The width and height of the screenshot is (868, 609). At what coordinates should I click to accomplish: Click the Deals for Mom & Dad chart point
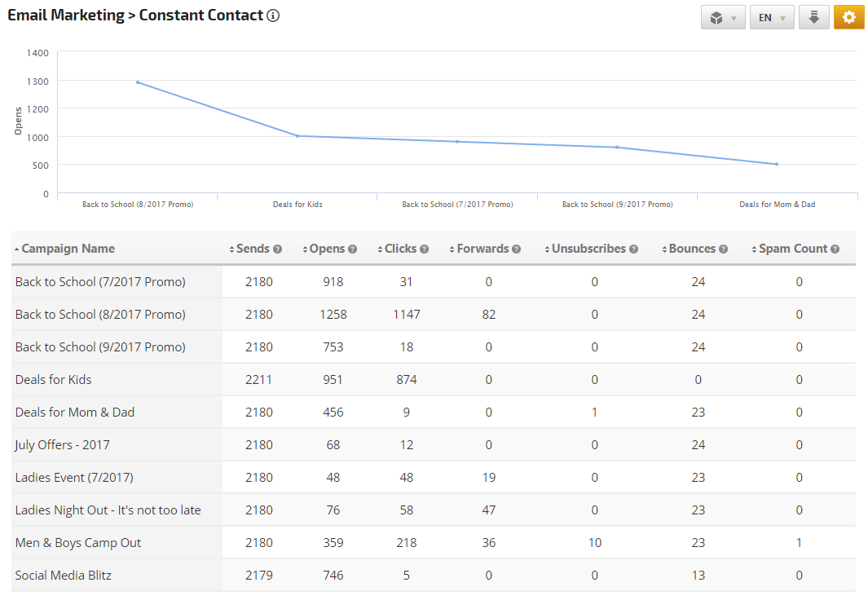click(x=777, y=164)
